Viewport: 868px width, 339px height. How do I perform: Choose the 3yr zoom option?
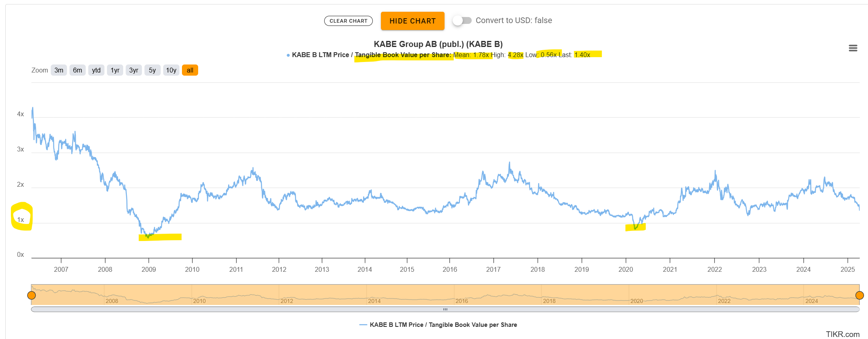[x=134, y=70]
